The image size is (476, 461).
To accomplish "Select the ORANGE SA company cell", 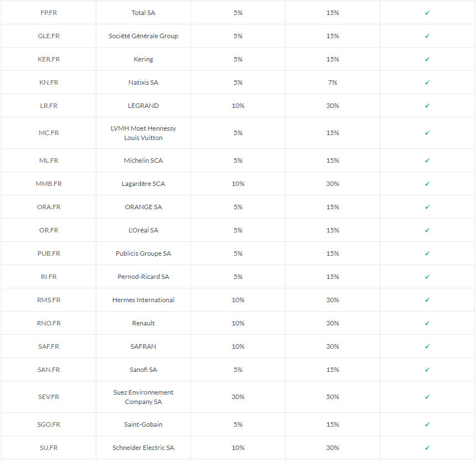I will point(143,207).
